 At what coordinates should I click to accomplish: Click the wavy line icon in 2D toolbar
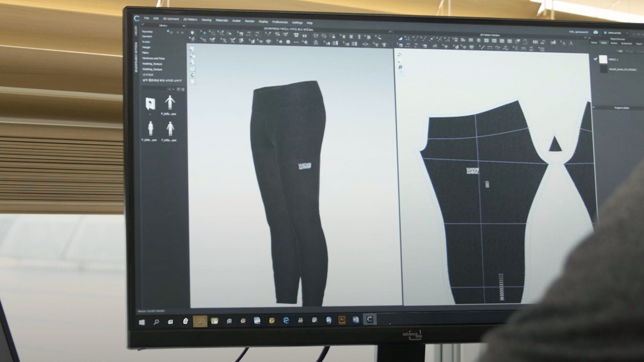[x=497, y=48]
